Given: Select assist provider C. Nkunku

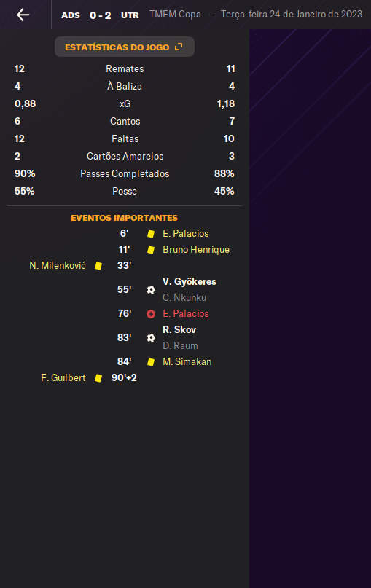Looking at the screenshot, I should coord(184,298).
